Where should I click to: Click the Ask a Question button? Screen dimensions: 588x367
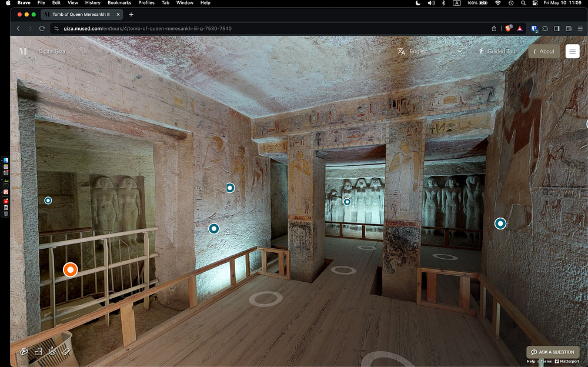(552, 352)
